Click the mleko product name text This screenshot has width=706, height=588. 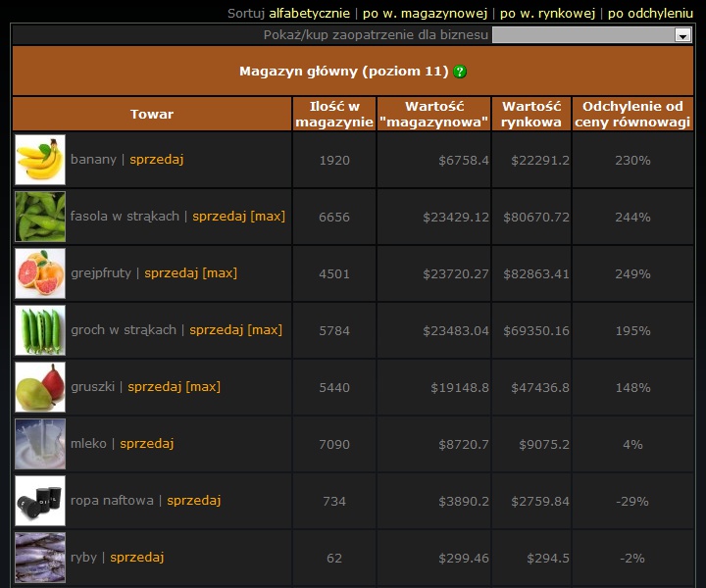(x=88, y=443)
